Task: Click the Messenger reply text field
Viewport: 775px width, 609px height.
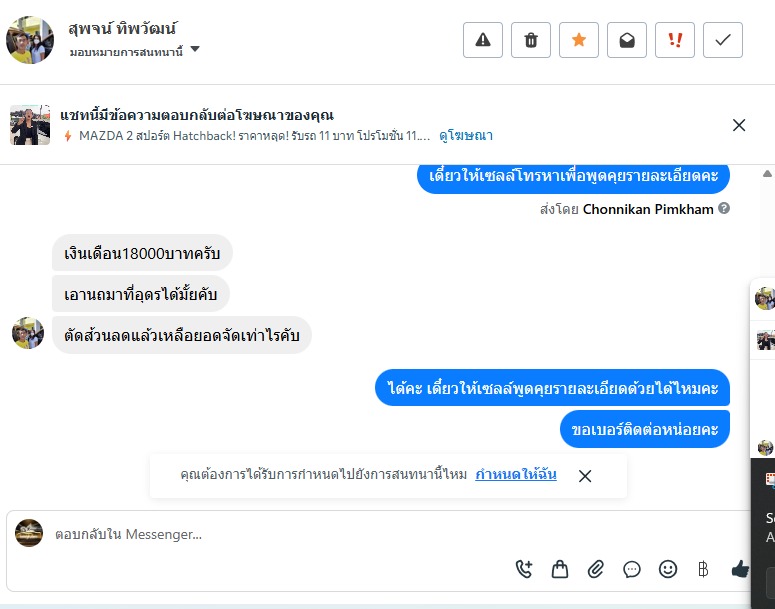Action: pyautogui.click(x=280, y=534)
